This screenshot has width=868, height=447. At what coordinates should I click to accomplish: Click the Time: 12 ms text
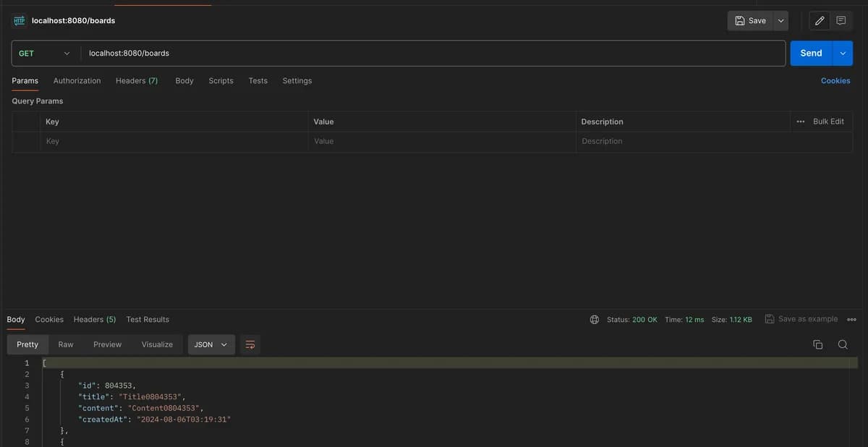pos(684,320)
